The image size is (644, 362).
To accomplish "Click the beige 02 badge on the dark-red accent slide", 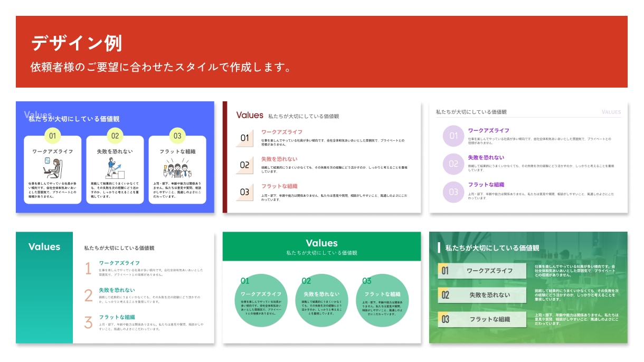I will click(245, 165).
